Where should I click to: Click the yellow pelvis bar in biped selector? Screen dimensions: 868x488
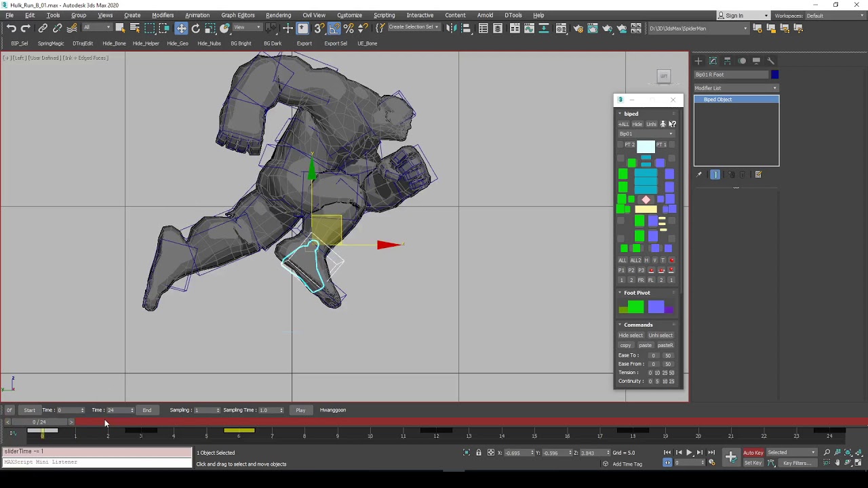pos(646,209)
